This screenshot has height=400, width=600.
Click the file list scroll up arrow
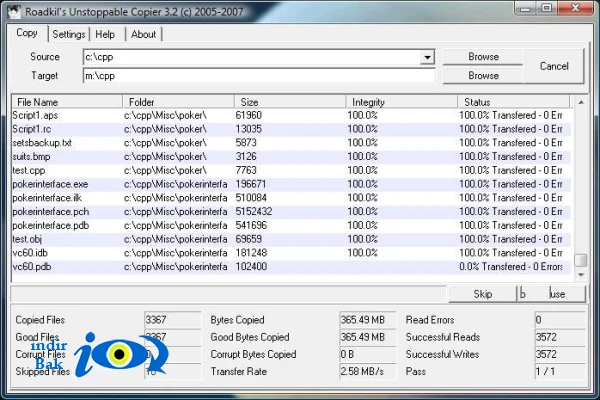pyautogui.click(x=581, y=102)
